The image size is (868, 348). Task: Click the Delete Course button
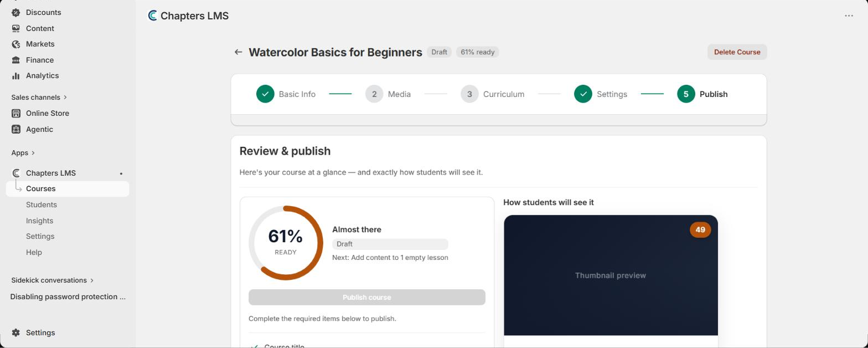737,52
